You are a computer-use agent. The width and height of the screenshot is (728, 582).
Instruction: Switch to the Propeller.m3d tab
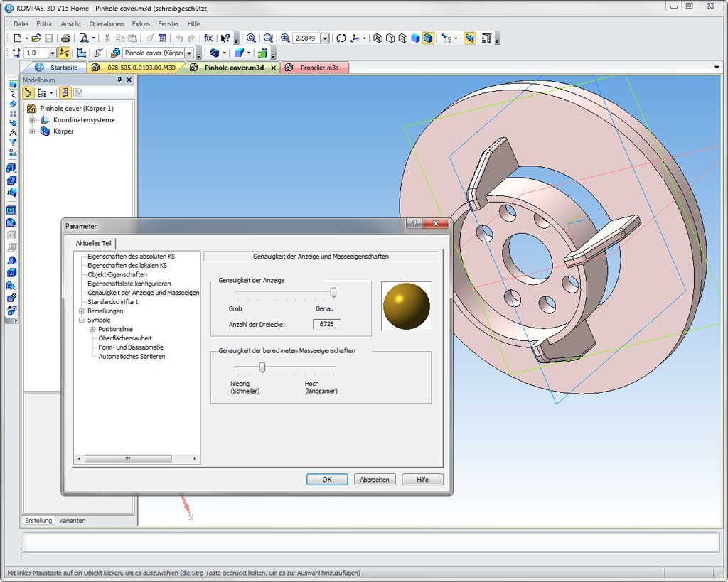pos(314,68)
